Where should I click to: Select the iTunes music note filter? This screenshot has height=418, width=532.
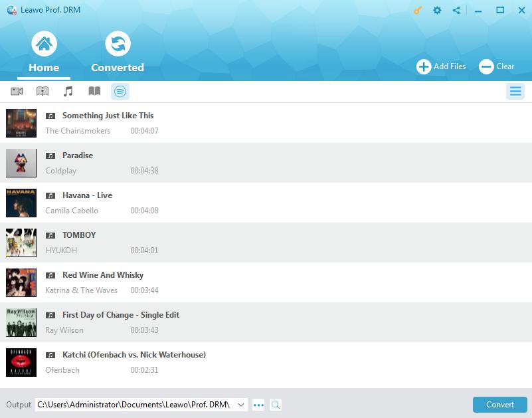tap(68, 91)
